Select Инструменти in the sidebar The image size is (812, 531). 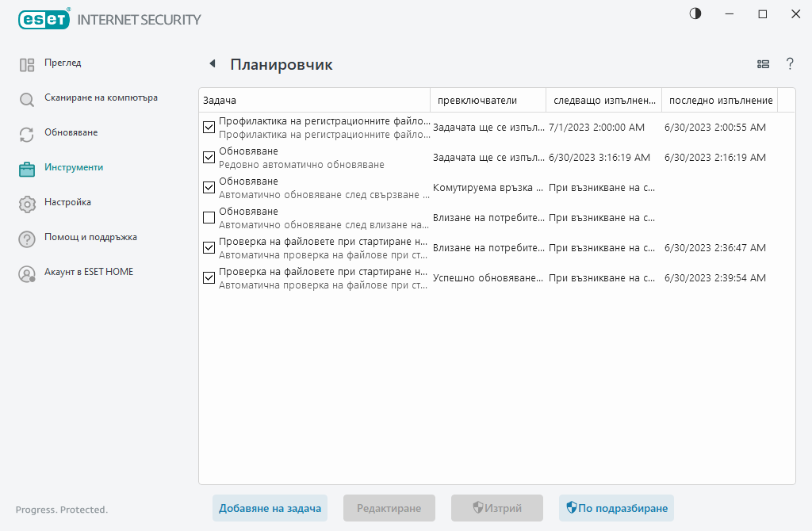click(x=74, y=167)
